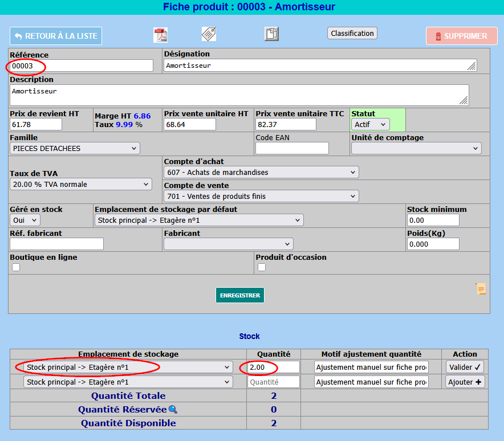Click the Supprimer delete button
The height and width of the screenshot is (441, 504).
tap(461, 36)
